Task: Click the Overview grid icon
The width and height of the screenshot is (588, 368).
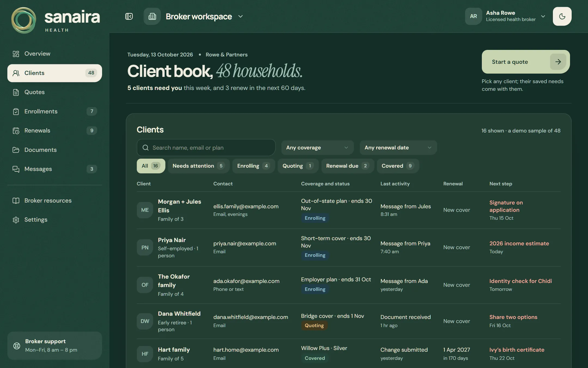Action: pyautogui.click(x=16, y=54)
